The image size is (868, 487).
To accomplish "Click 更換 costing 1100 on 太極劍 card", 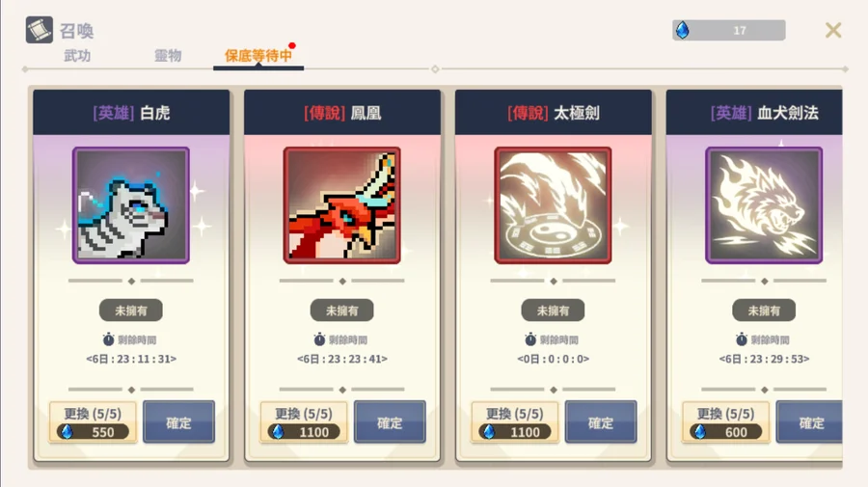I will tap(514, 422).
